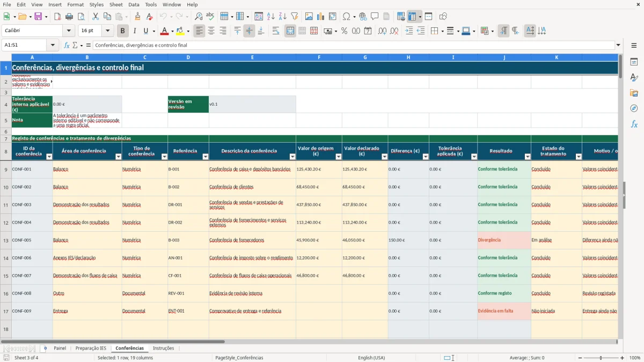Switch to the Preparação IES tab
Screen dimensions: 644x362
[x=91, y=348]
